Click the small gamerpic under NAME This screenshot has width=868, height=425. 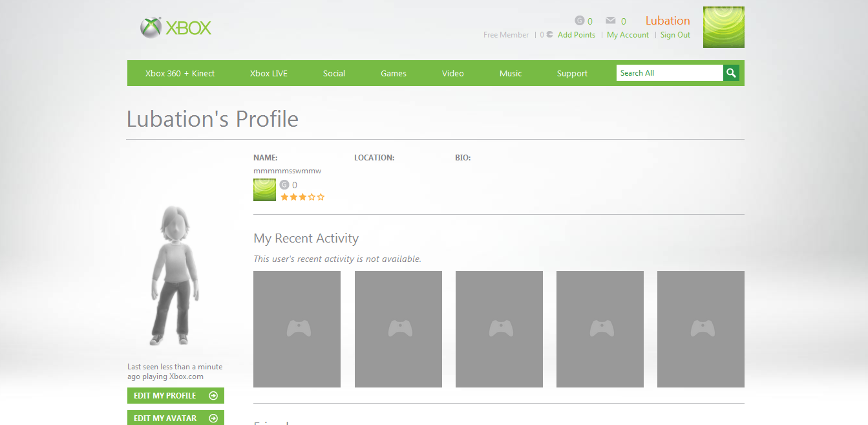[x=264, y=190]
